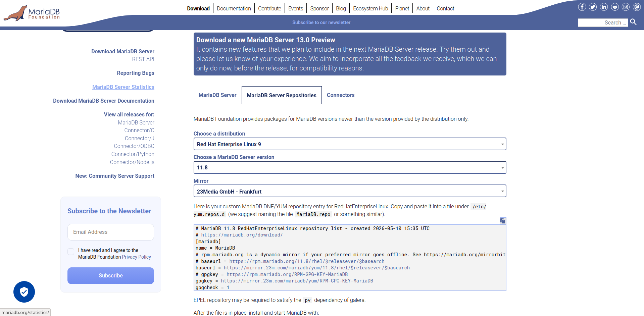Open the Connector/J releases link
Screen dimensions: 644x316
point(140,138)
